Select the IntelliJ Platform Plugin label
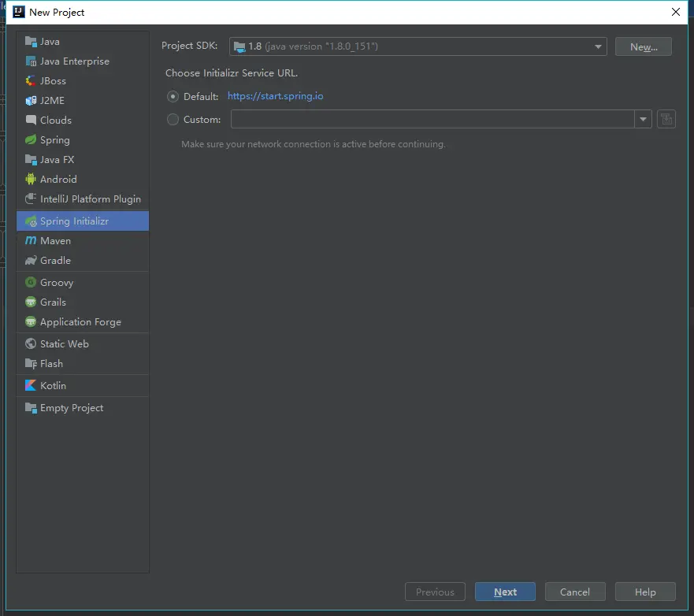 [x=91, y=199]
